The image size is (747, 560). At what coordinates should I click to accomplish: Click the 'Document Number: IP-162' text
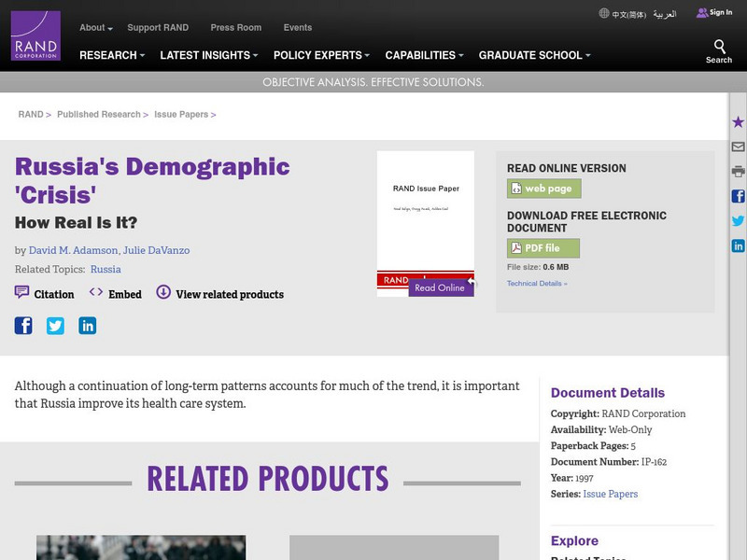tap(609, 462)
